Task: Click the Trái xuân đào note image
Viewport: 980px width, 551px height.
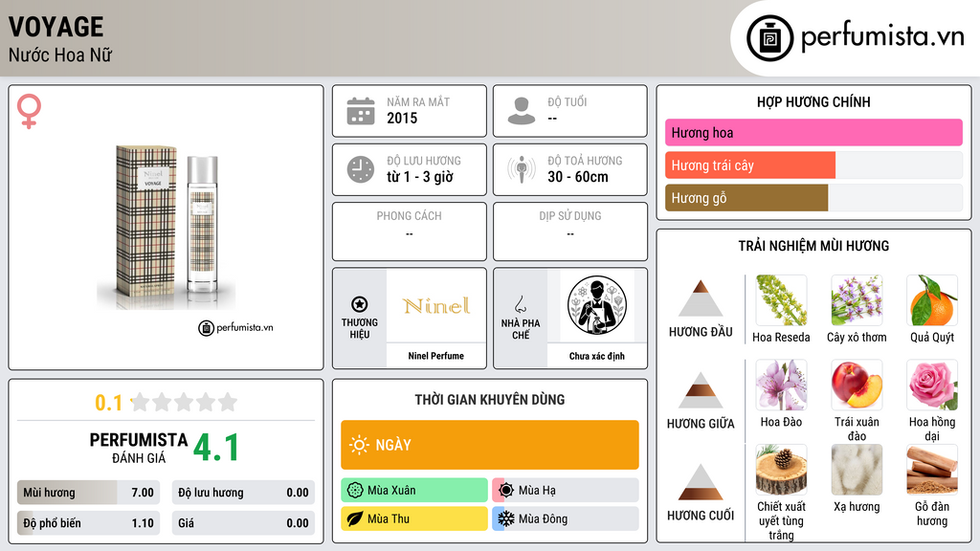Action: pyautogui.click(x=857, y=385)
